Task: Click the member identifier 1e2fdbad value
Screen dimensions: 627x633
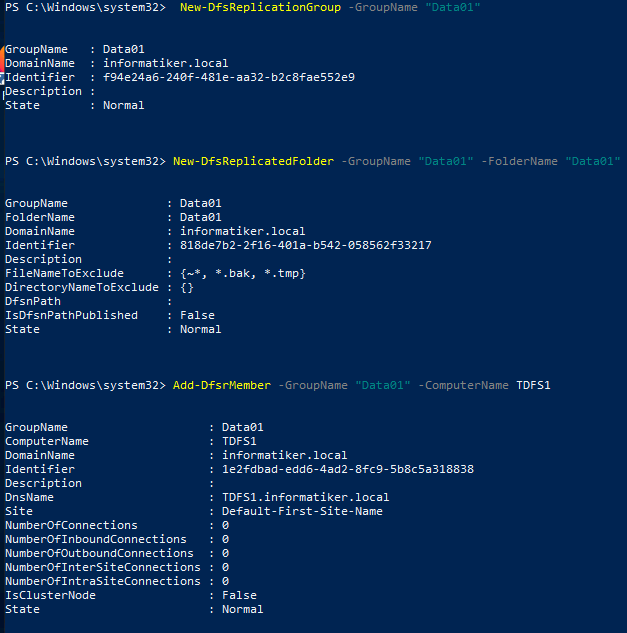Action: (348, 469)
